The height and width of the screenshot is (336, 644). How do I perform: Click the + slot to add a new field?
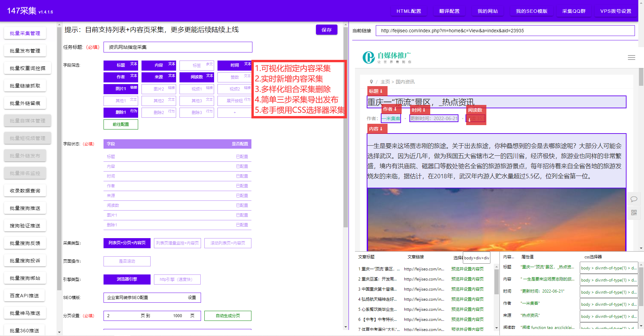click(234, 112)
